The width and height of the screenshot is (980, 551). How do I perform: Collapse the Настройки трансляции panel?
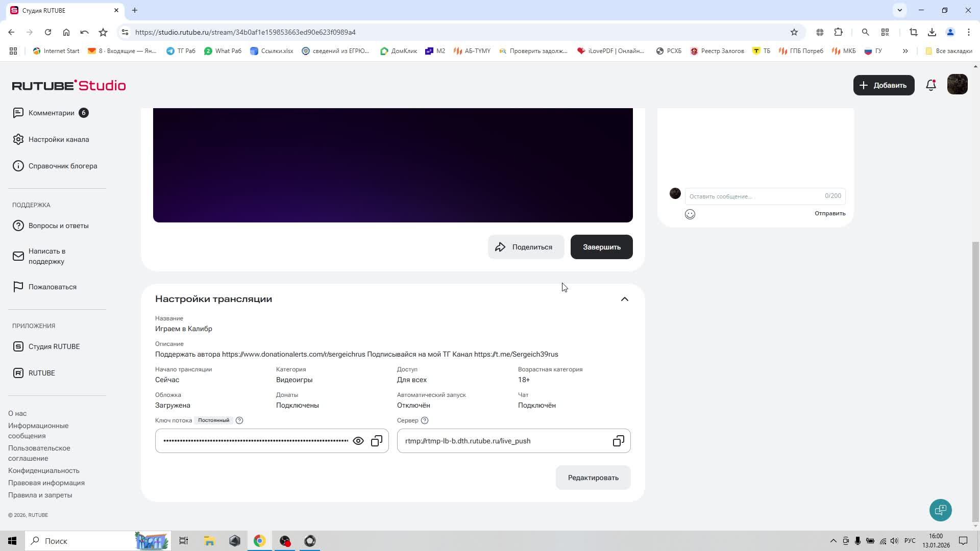[x=624, y=299]
